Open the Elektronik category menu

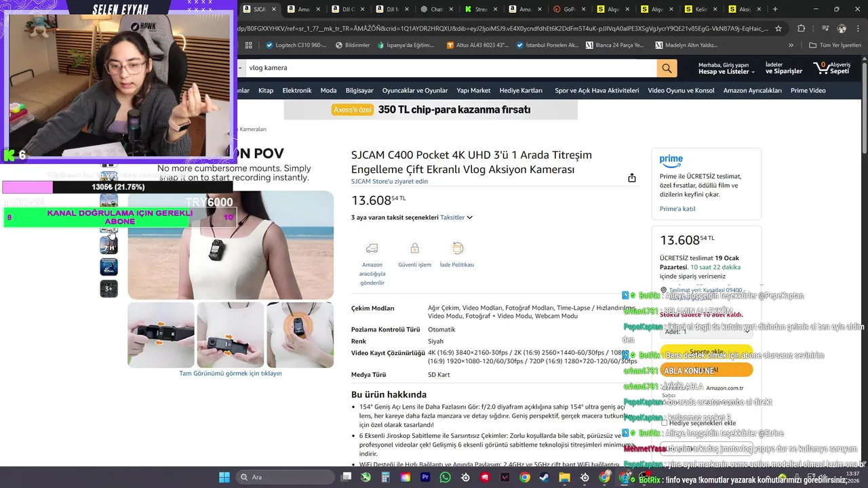[297, 90]
